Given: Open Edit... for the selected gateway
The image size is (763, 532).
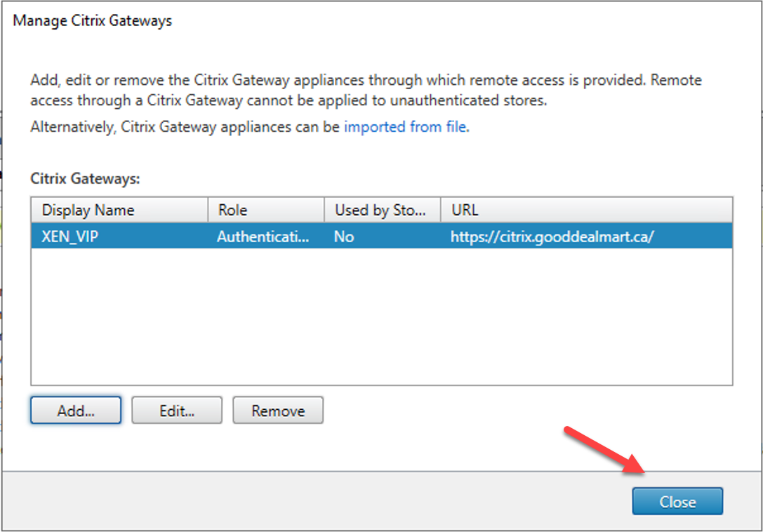Looking at the screenshot, I should click(177, 411).
